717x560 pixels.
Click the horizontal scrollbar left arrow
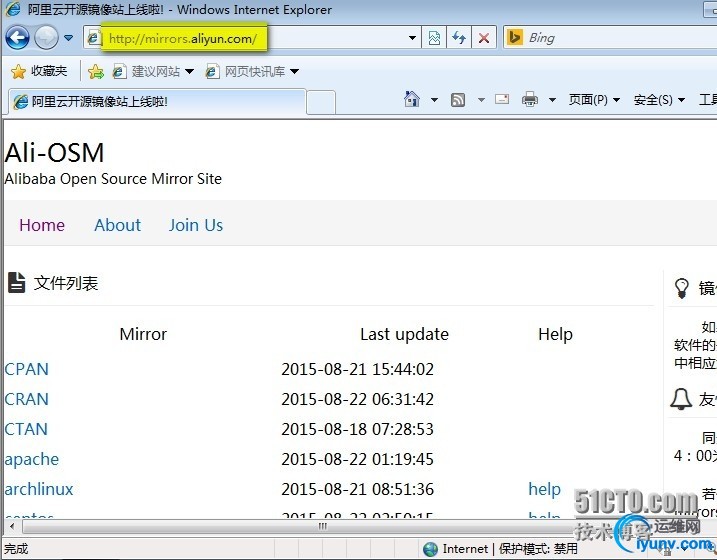[12, 527]
